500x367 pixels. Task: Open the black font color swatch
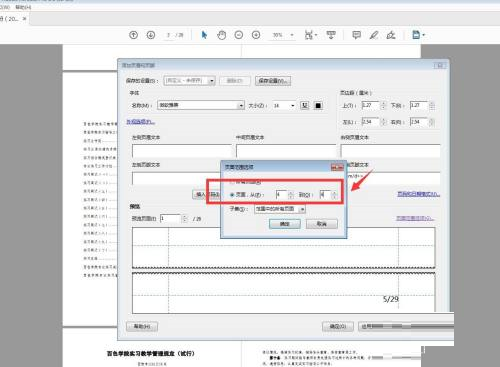click(x=318, y=105)
